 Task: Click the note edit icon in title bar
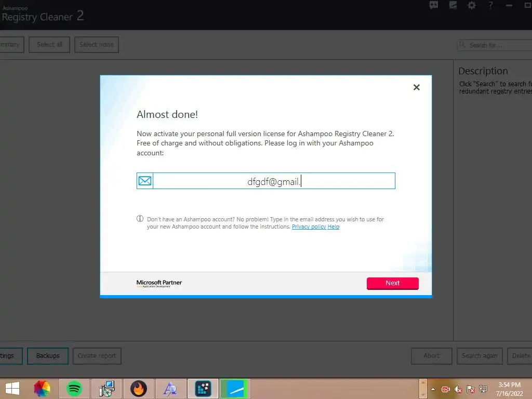point(453,5)
